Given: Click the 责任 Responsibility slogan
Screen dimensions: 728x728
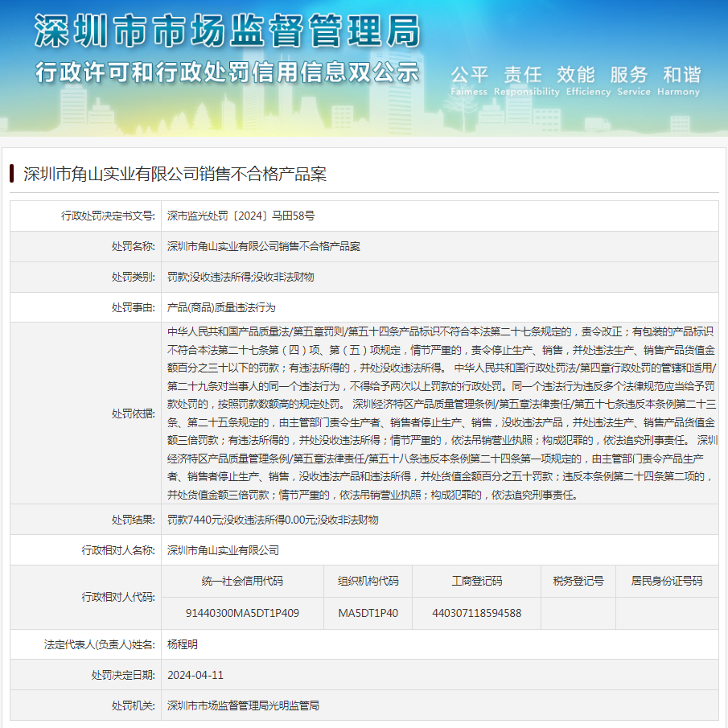Looking at the screenshot, I should [x=527, y=80].
